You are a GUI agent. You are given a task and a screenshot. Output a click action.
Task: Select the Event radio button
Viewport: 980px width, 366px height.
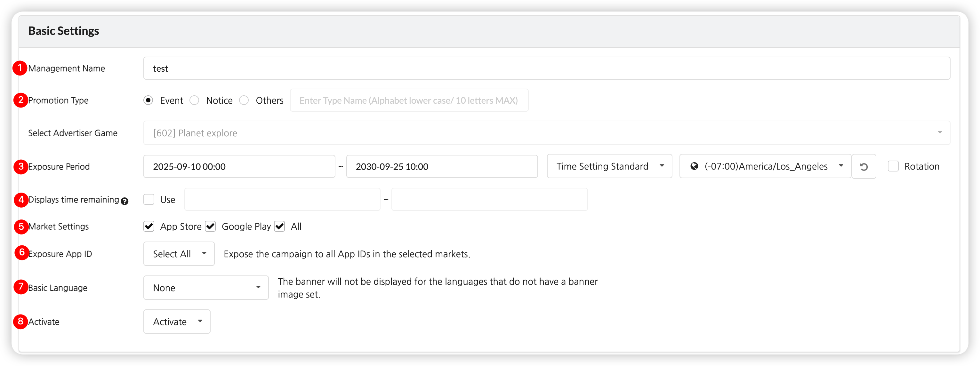pos(149,100)
